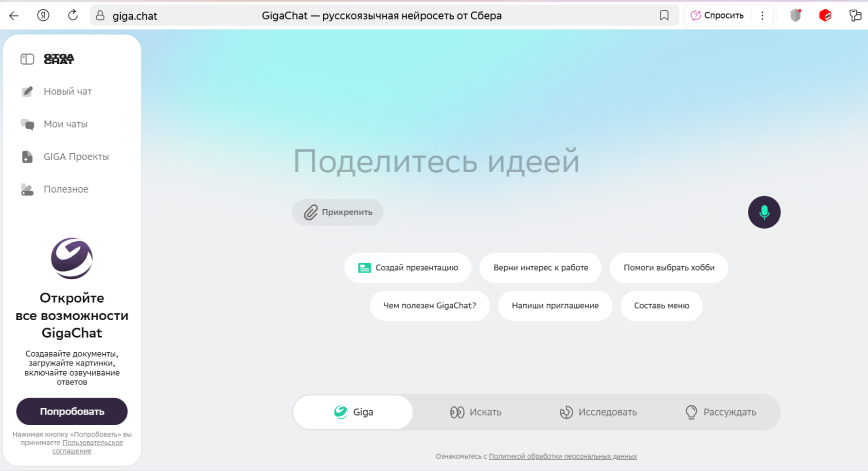This screenshot has height=471, width=868.
Task: Select the Giga mode tab
Action: [354, 412]
